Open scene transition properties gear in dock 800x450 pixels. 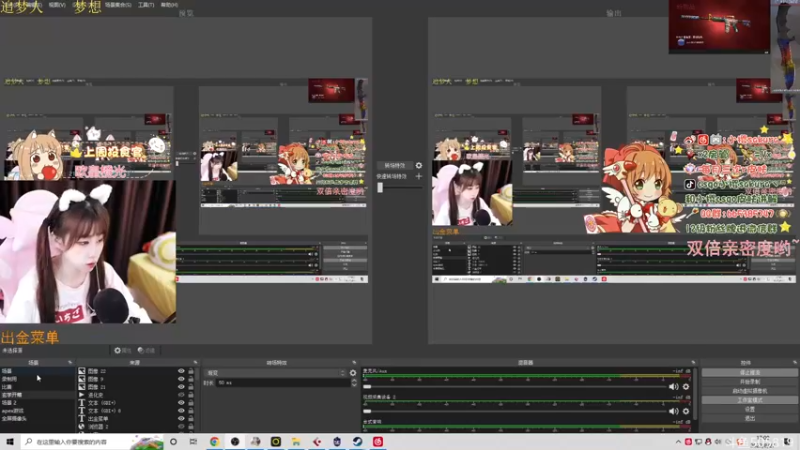tap(353, 373)
